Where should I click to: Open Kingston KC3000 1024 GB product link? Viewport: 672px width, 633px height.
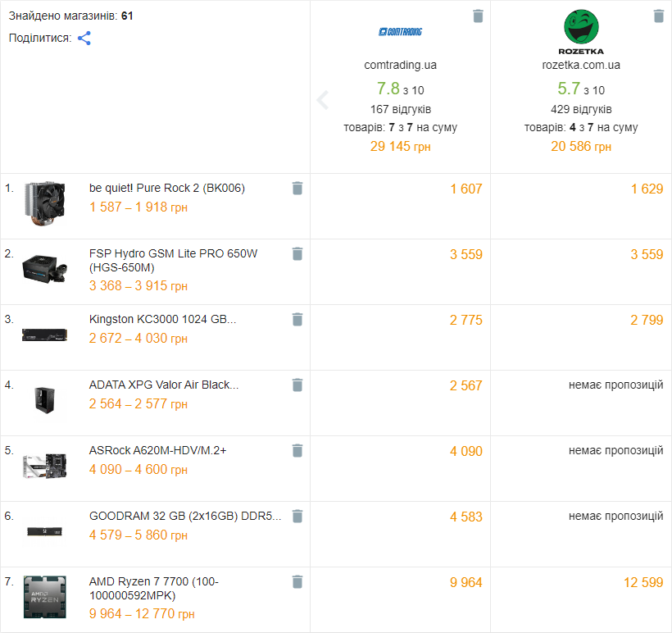pyautogui.click(x=162, y=320)
